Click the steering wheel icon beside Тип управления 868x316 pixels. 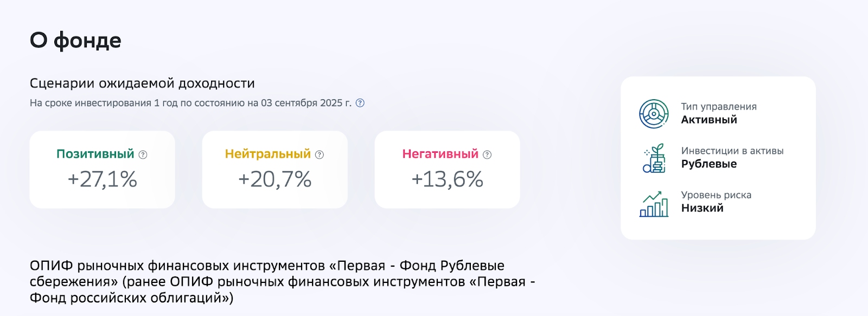654,113
